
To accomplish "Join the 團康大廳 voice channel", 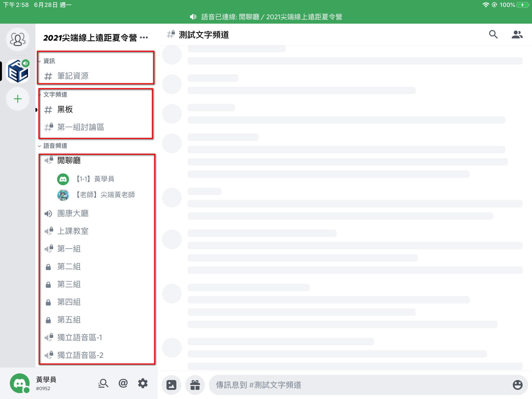I will (73, 213).
